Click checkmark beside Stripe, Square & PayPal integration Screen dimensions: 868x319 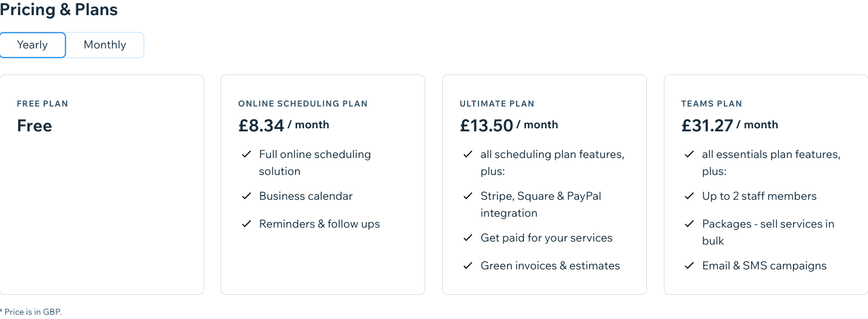[x=468, y=196]
